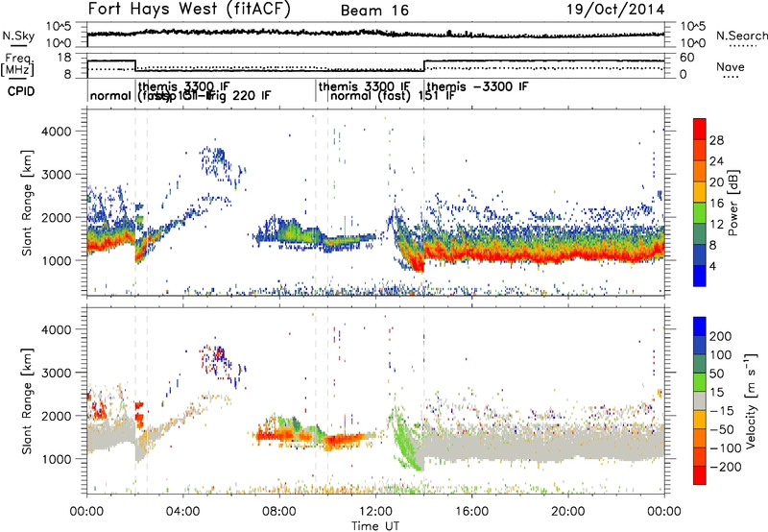The height and width of the screenshot is (532, 768).
Task: Click the '20:00' time tick label
Action: tap(567, 512)
